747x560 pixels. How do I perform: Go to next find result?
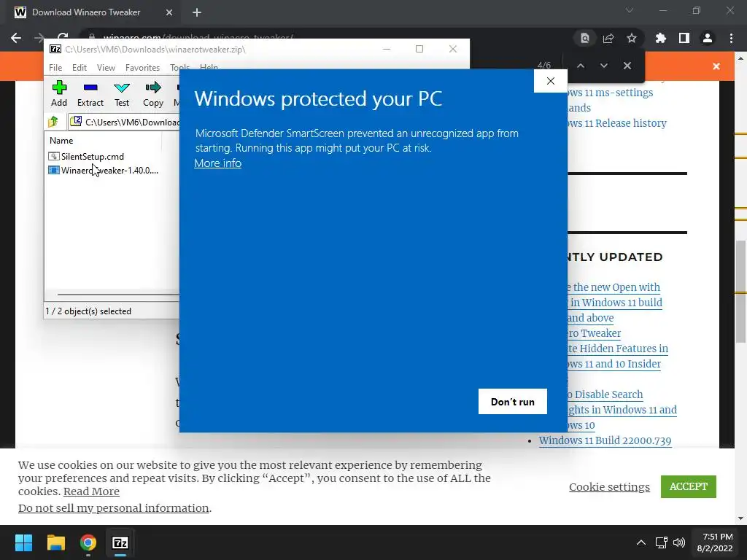[x=603, y=66]
